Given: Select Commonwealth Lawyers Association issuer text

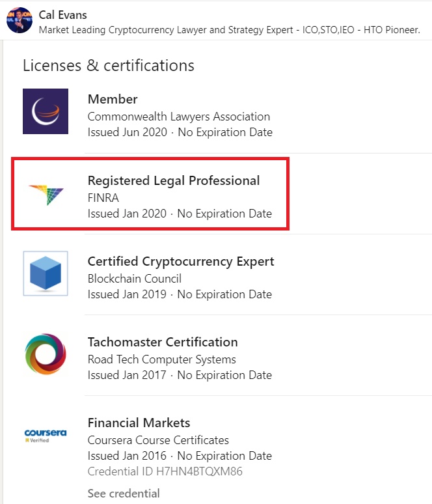Looking at the screenshot, I should (x=179, y=117).
